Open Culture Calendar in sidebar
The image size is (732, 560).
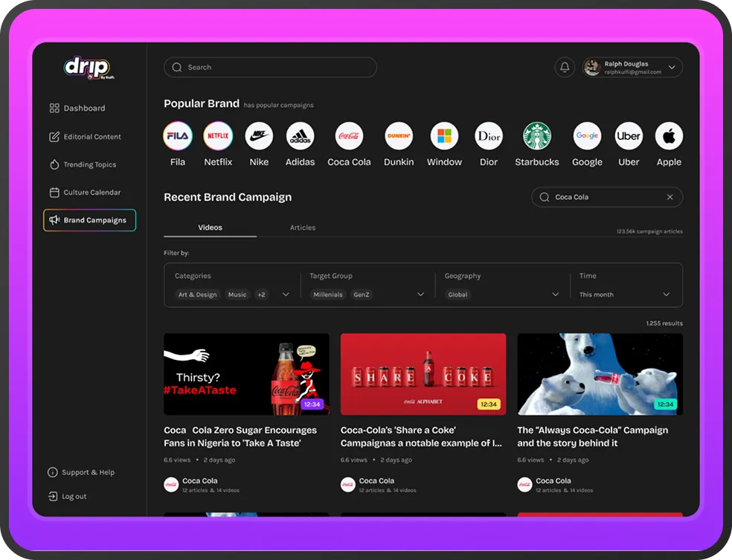coord(85,193)
